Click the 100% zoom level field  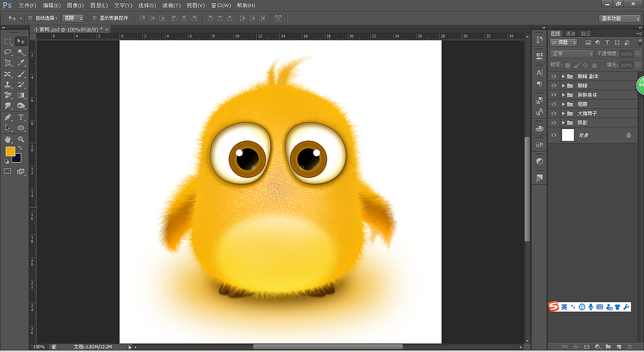[39, 347]
